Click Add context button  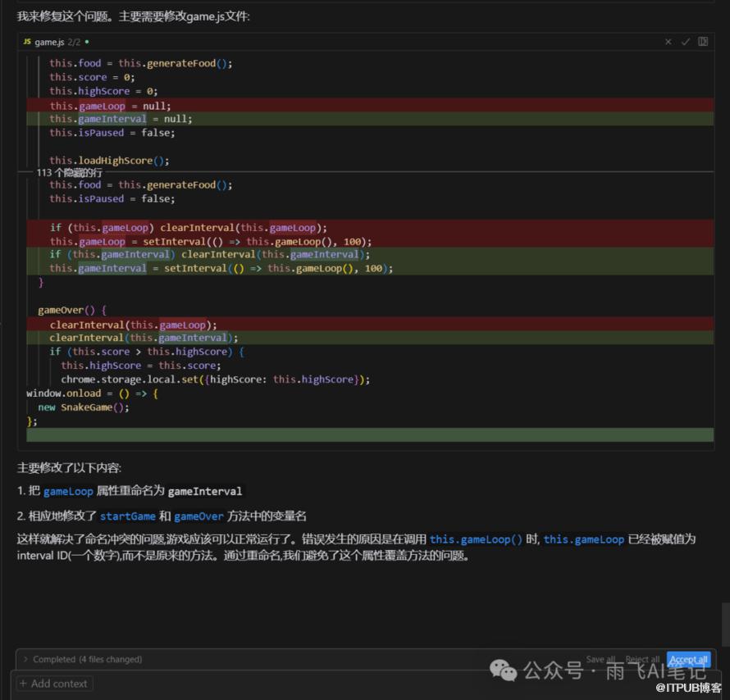click(x=54, y=684)
